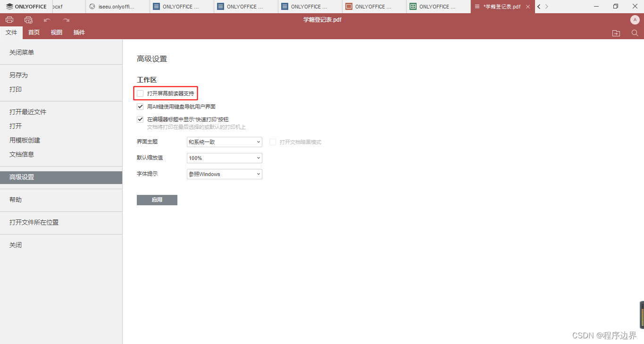Open the 插件 ribbon tab
This screenshot has width=644, height=344.
click(79, 33)
